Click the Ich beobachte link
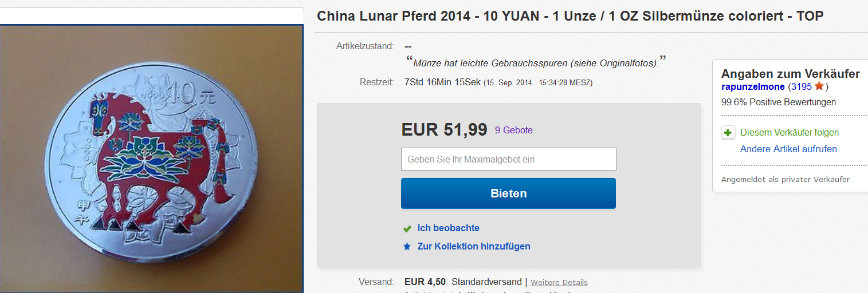This screenshot has height=293, width=868. [x=449, y=228]
